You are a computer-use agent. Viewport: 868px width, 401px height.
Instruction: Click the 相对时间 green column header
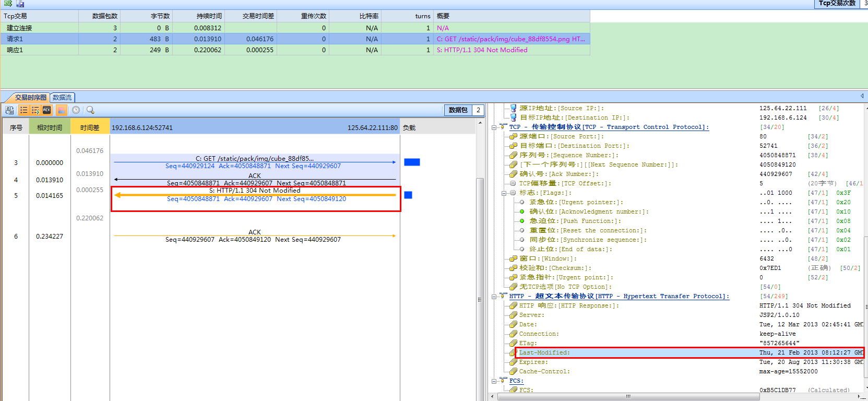(x=50, y=127)
